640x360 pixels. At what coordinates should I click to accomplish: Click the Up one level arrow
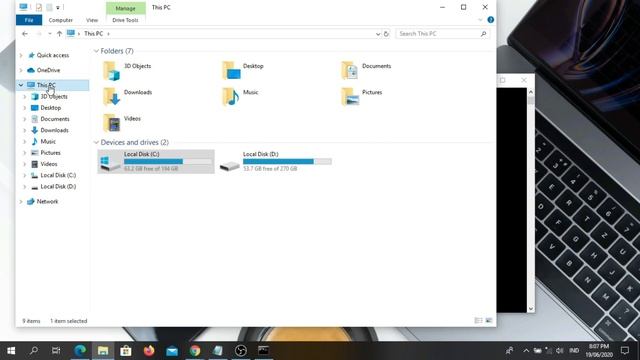[x=59, y=34]
